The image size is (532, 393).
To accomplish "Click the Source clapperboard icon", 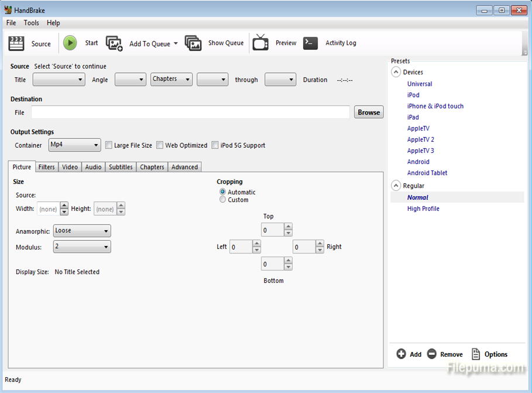I will click(x=16, y=43).
